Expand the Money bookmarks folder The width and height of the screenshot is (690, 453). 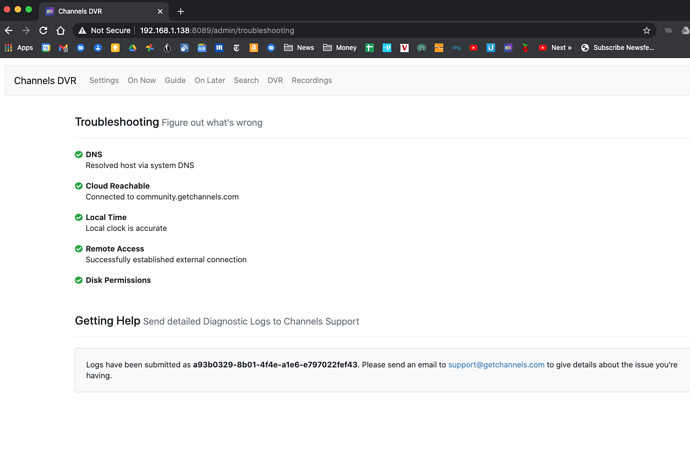tap(339, 48)
